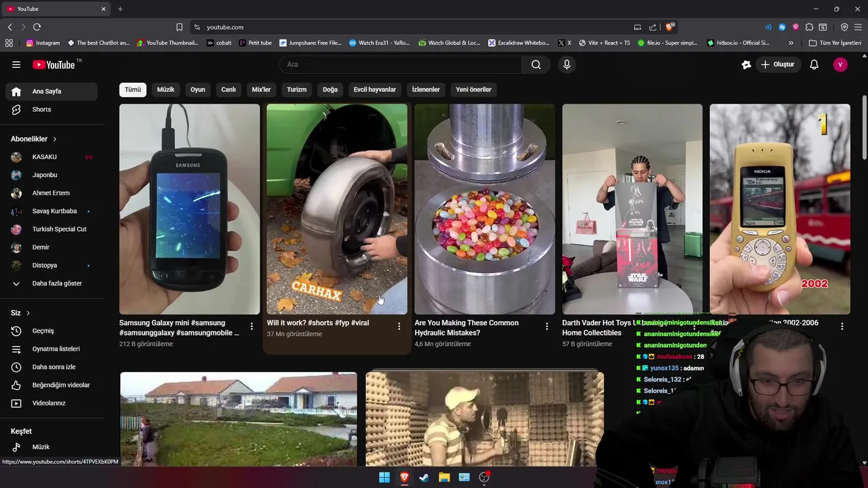Image resolution: width=868 pixels, height=488 pixels.
Task: Open the account avatar menu
Action: click(x=840, y=64)
